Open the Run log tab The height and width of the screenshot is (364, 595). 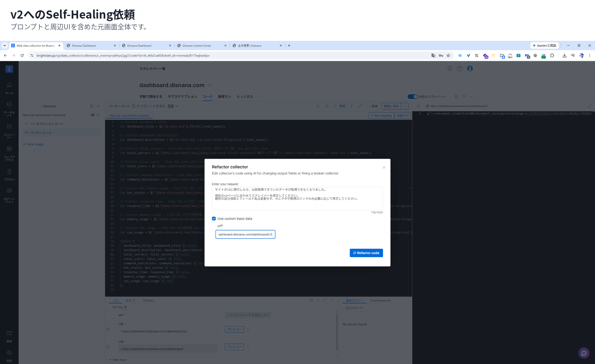click(119, 307)
